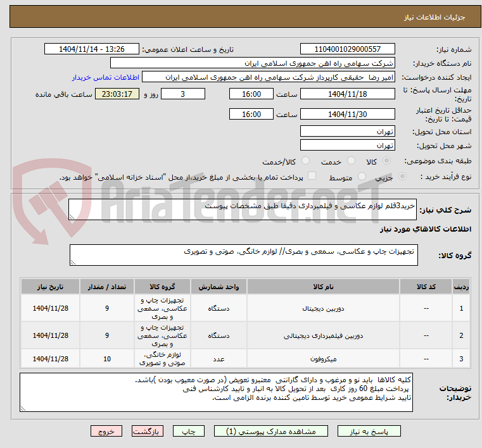Click the نام کالا column header
482x448 pixels.
click(x=323, y=287)
